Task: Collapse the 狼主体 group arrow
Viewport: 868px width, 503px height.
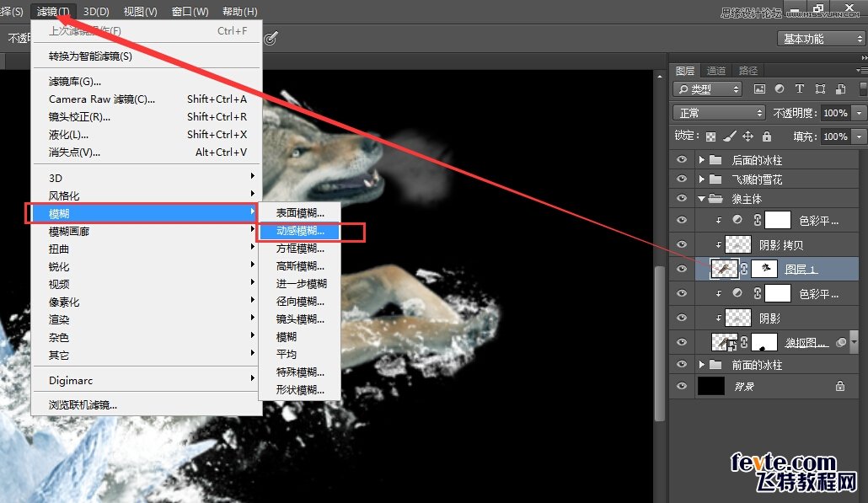Action: pyautogui.click(x=701, y=198)
